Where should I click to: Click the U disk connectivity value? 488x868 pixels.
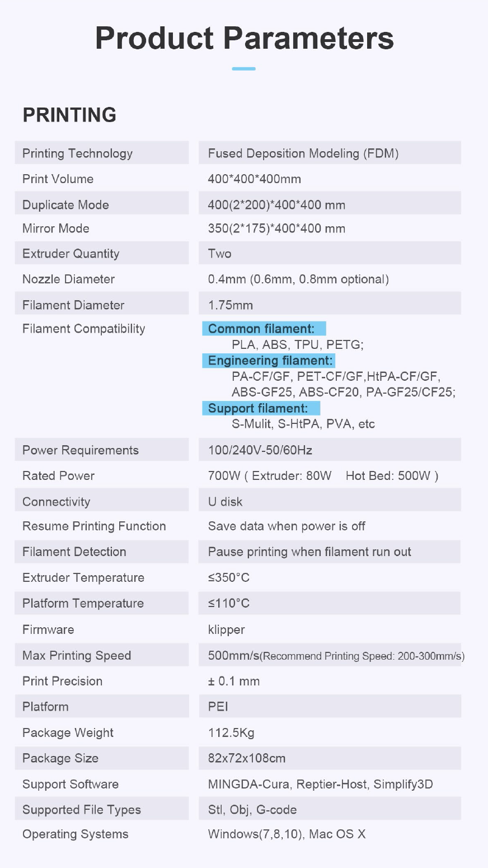pyautogui.click(x=225, y=502)
